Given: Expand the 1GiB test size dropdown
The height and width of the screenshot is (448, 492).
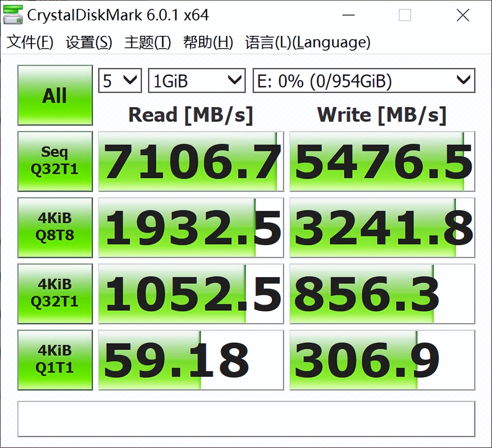Looking at the screenshot, I should (197, 81).
